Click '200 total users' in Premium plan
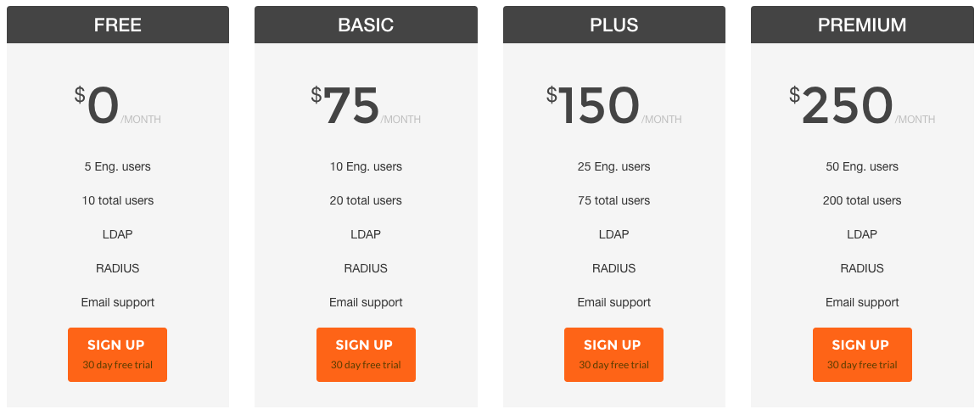This screenshot has height=415, width=980. coord(862,200)
